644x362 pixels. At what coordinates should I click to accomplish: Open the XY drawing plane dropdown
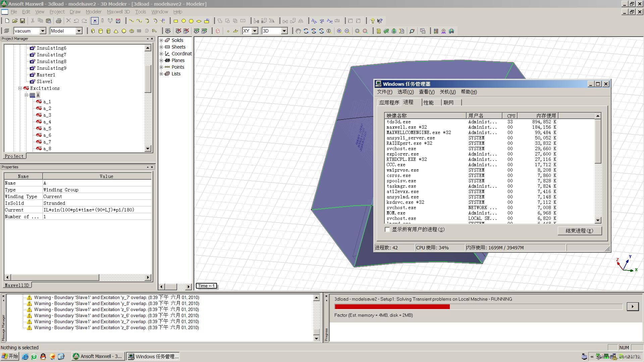[255, 31]
